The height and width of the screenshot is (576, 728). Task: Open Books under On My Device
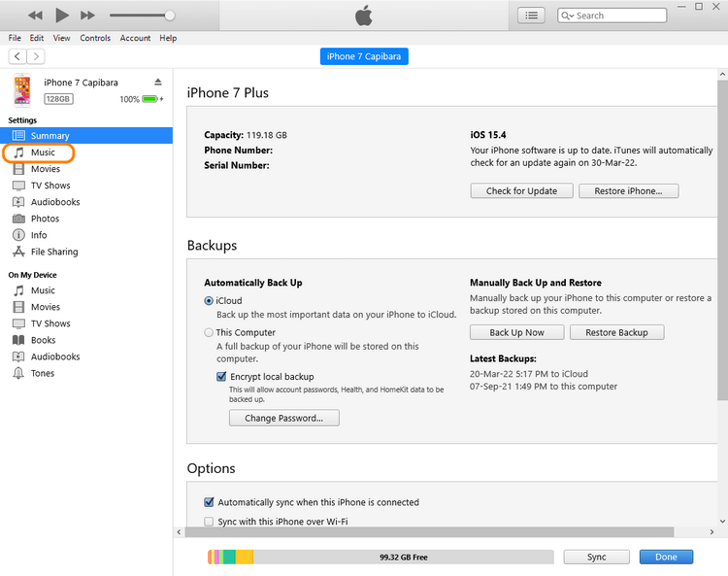click(x=43, y=340)
